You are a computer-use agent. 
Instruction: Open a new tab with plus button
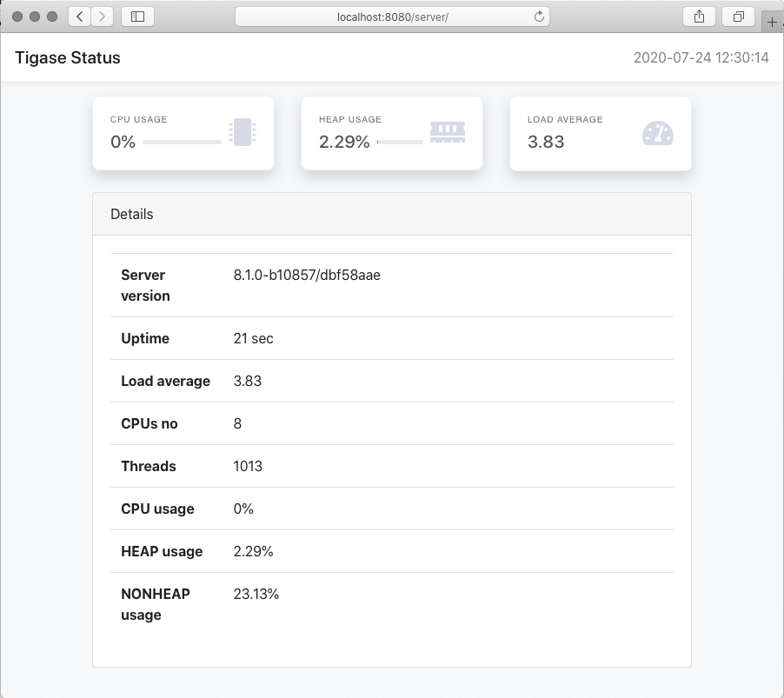point(772,22)
